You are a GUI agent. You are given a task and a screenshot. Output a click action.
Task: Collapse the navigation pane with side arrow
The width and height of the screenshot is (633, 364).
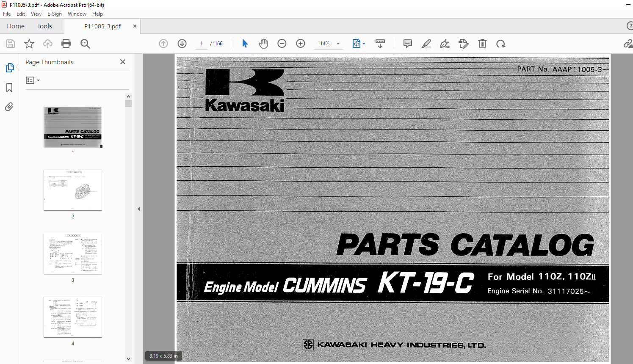[x=139, y=209]
